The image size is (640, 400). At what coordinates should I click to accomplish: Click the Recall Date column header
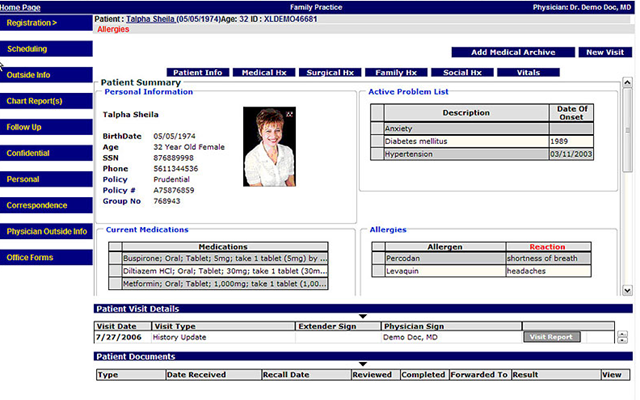coord(306,375)
